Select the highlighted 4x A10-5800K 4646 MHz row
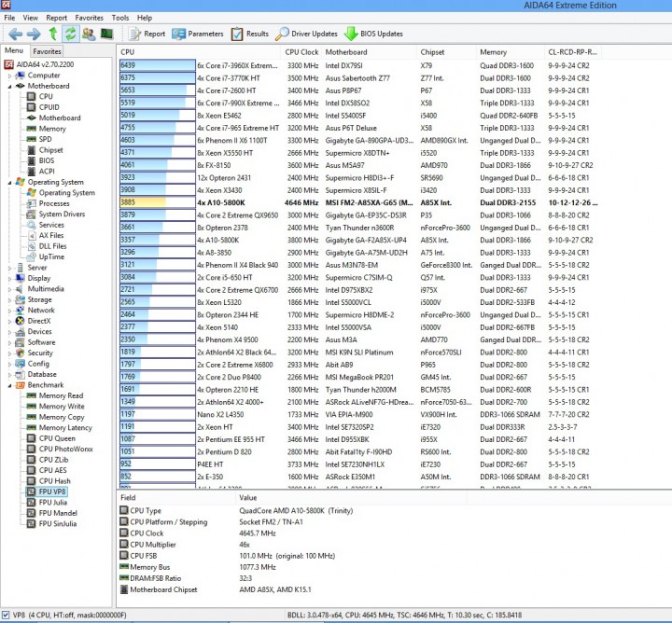The height and width of the screenshot is (623, 672). (x=359, y=203)
